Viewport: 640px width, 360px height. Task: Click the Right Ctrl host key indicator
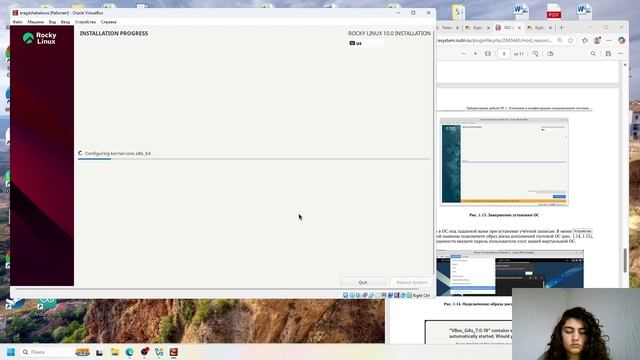421,296
